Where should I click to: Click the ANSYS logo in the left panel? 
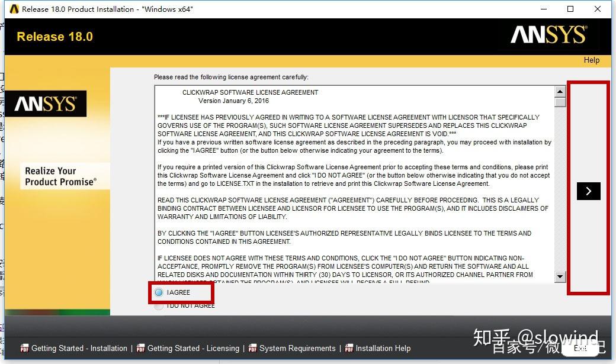[47, 103]
